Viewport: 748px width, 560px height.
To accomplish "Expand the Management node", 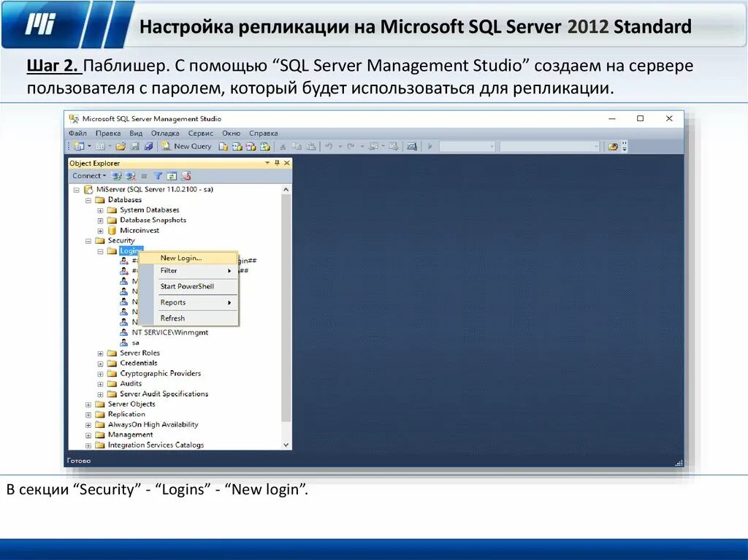I will point(88,435).
